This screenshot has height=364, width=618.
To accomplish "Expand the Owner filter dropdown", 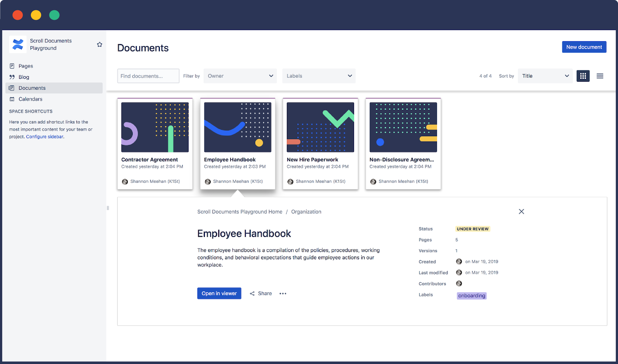I will [240, 76].
